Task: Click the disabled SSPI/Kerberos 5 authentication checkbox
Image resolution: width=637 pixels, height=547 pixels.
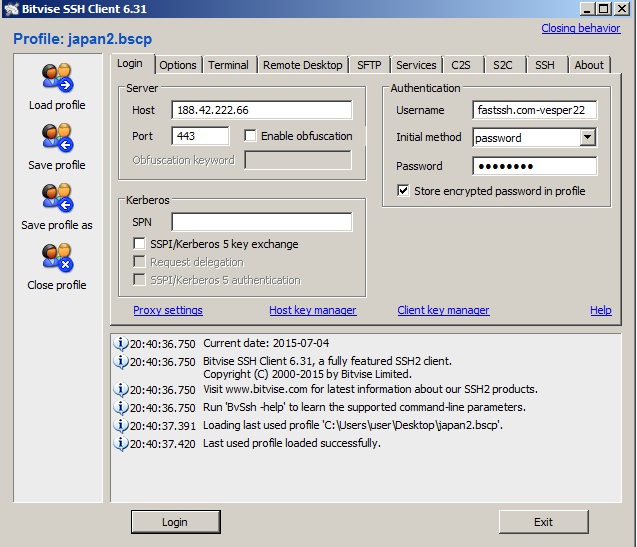Action: [x=139, y=280]
